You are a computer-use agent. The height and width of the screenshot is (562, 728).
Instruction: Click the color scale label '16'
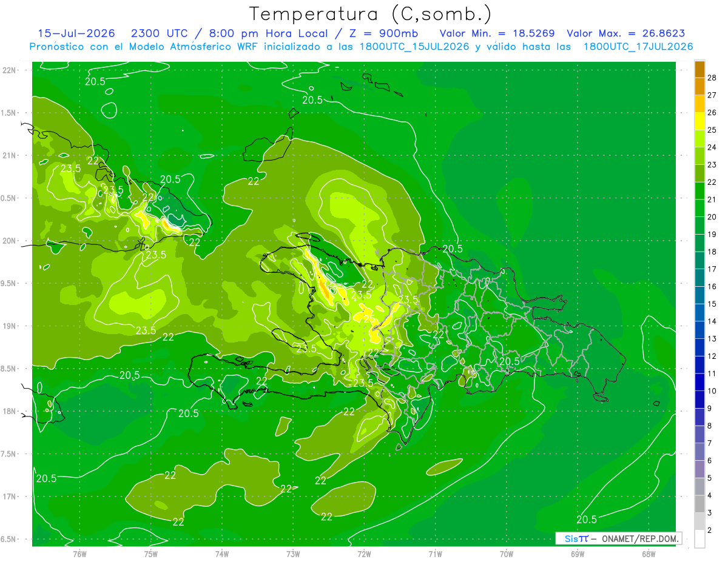tap(712, 286)
